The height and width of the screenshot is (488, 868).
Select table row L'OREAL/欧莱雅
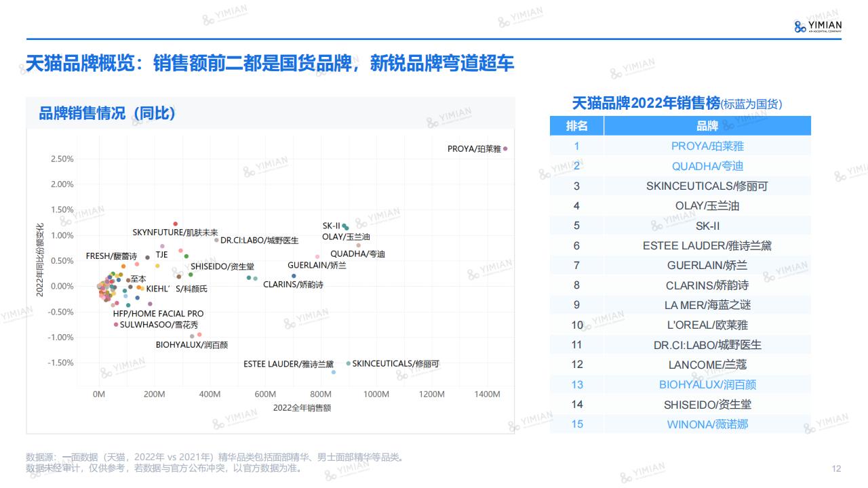(680, 325)
